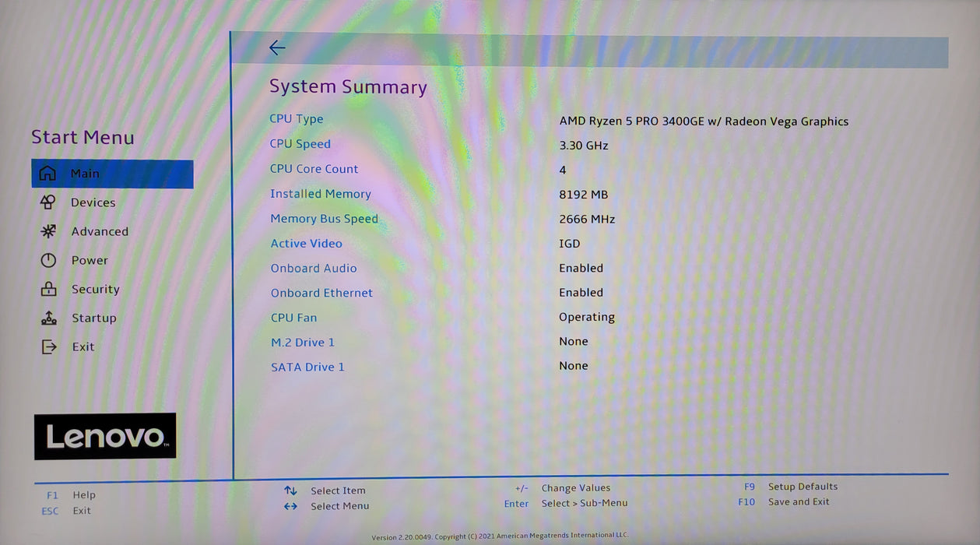Viewport: 980px width, 545px height.
Task: Click the M.2 Drive 1 None value
Action: [x=574, y=342]
